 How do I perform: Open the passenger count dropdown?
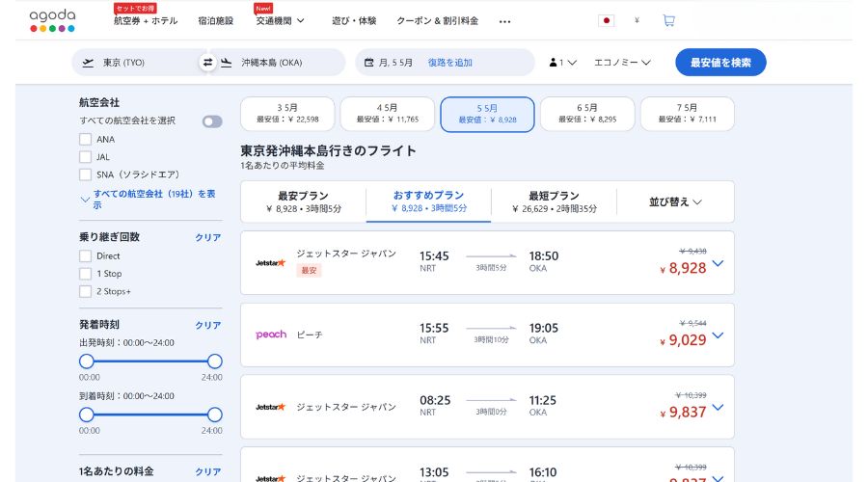click(x=562, y=63)
